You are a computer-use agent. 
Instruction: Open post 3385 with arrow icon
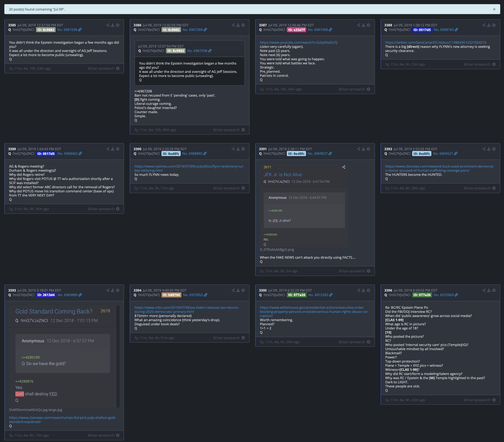coord(118,25)
